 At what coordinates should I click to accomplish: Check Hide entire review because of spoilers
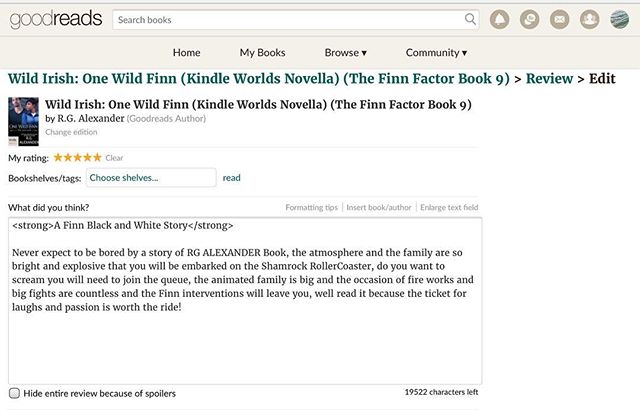pyautogui.click(x=14, y=393)
